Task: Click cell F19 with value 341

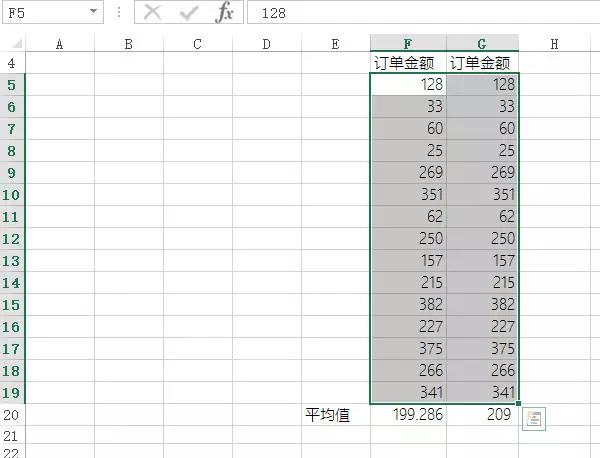Action: (408, 393)
